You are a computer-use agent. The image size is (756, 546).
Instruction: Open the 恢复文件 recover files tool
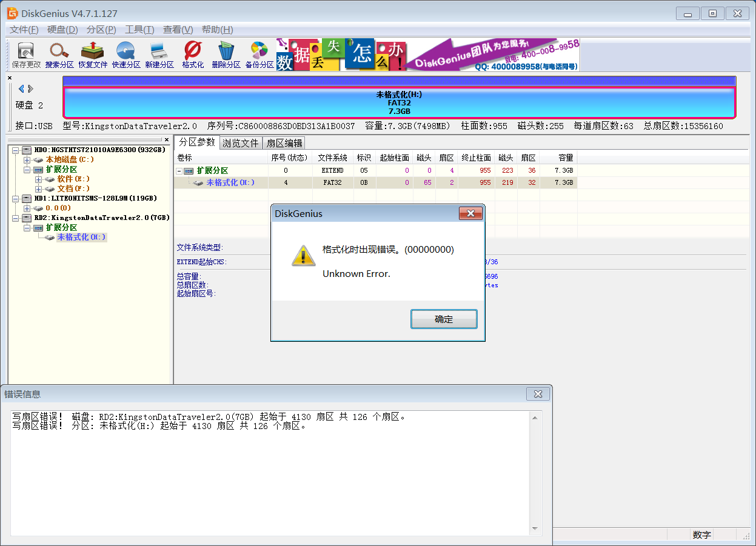(x=93, y=55)
